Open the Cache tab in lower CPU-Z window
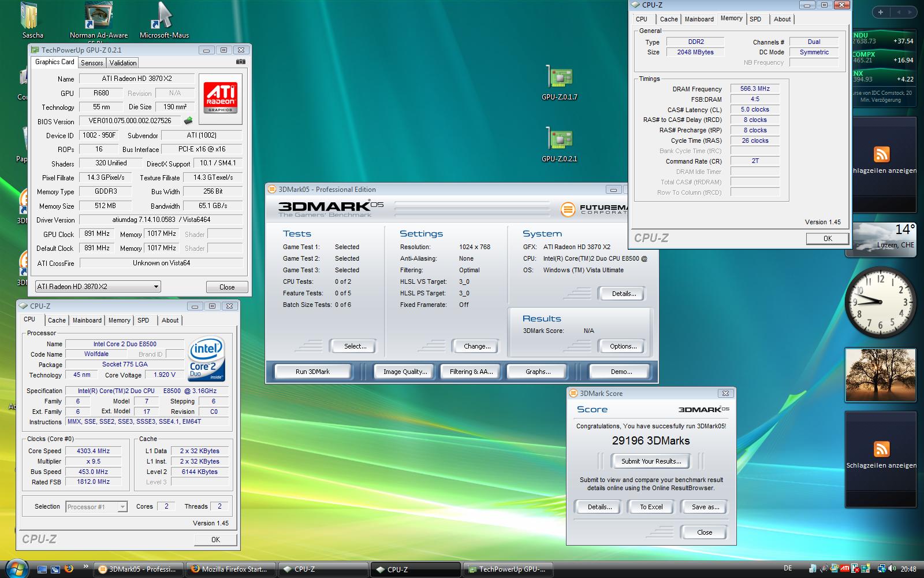Image resolution: width=924 pixels, height=578 pixels. 57,320
